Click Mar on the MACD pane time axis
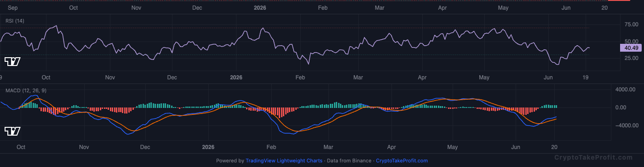Image resolution: width=644 pixels, height=167 pixels. pos(328,147)
